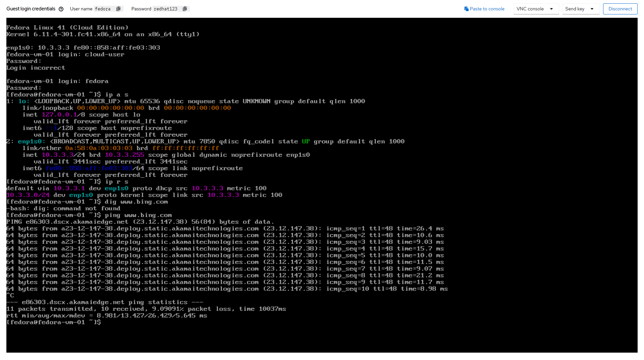This screenshot has width=644, height=360.
Task: Copy the redhat123 password to clipboard
Action: (185, 9)
